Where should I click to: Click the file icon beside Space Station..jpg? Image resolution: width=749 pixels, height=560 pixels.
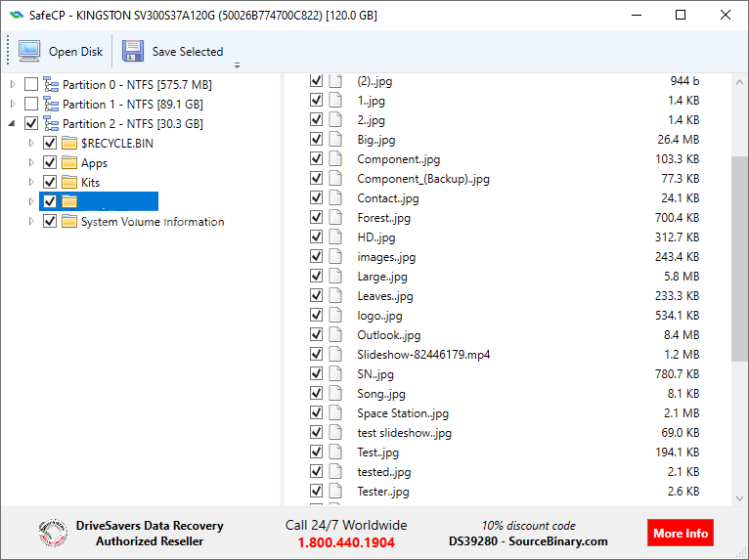(335, 413)
